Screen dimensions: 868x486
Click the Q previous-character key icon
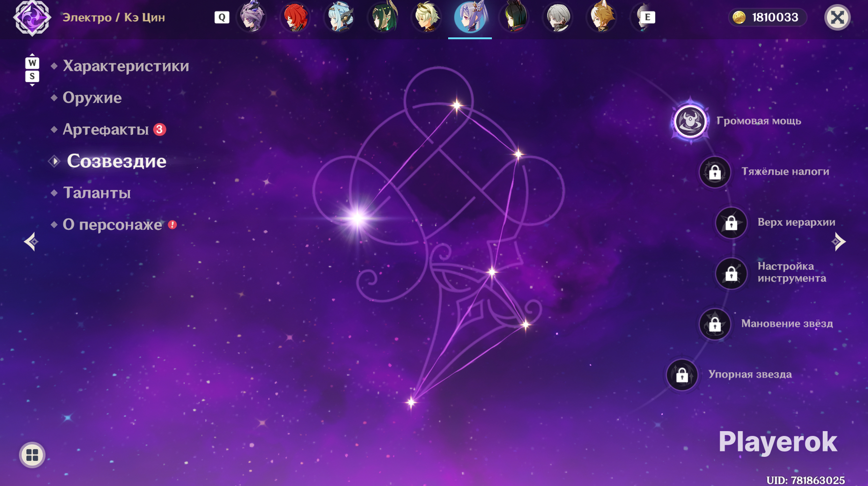pos(222,17)
